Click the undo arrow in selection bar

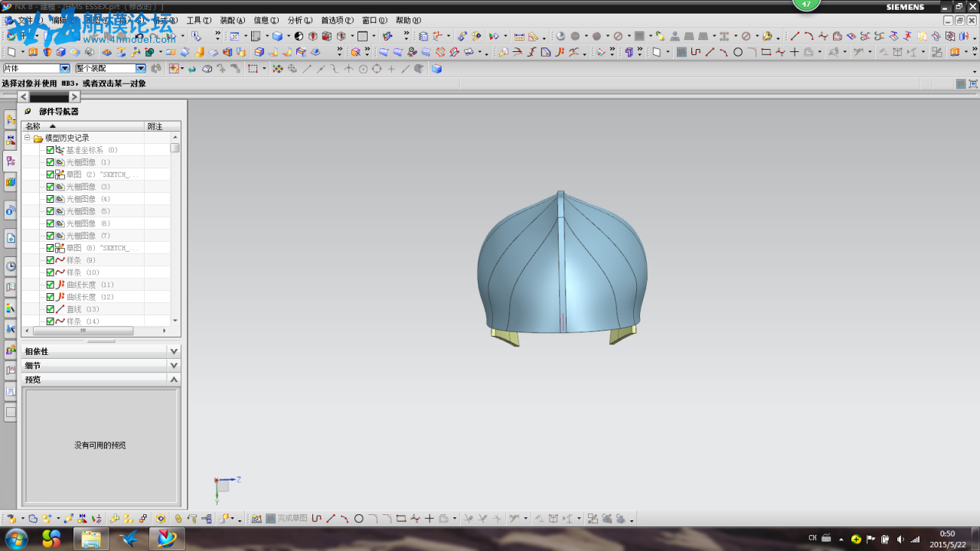pos(191,69)
